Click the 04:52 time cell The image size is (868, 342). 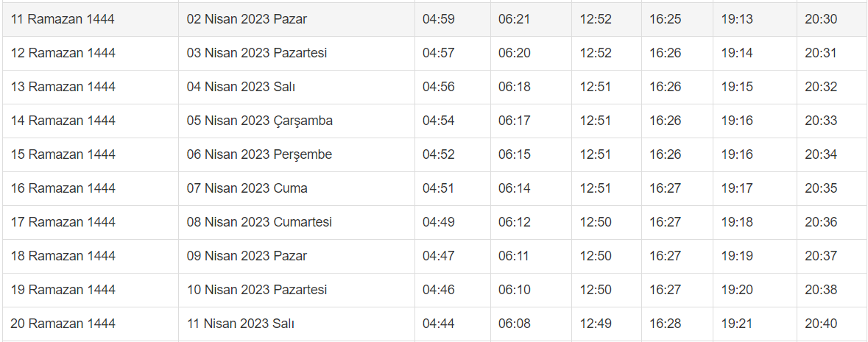click(x=439, y=154)
